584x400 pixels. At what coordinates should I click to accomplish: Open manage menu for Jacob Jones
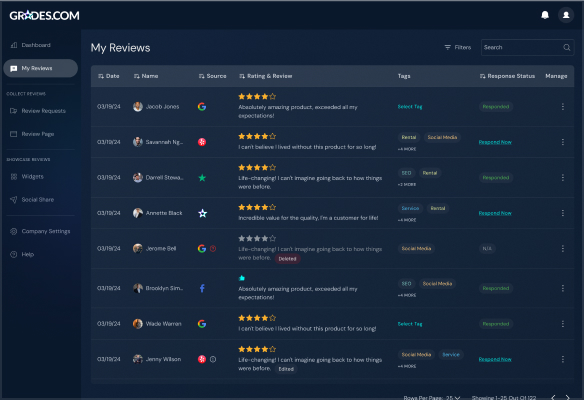(x=562, y=107)
